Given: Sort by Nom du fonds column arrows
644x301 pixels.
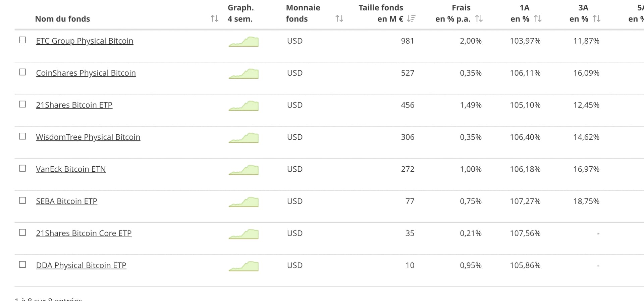Looking at the screenshot, I should (215, 19).
